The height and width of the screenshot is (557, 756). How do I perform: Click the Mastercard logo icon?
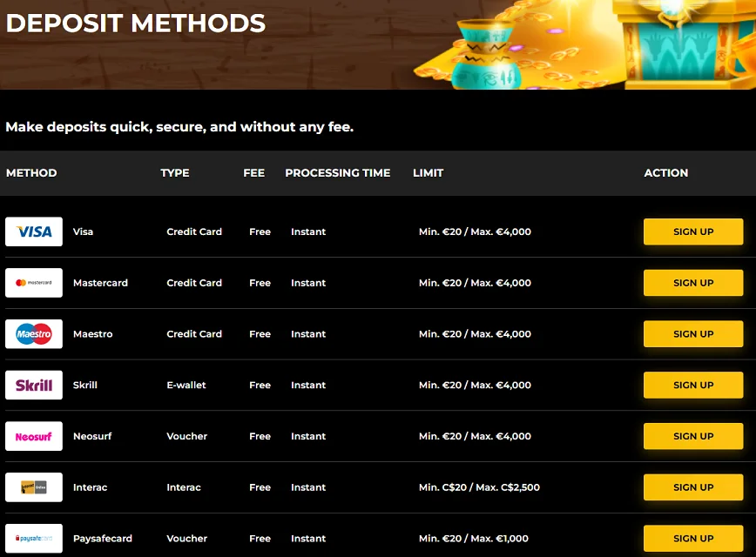click(34, 283)
